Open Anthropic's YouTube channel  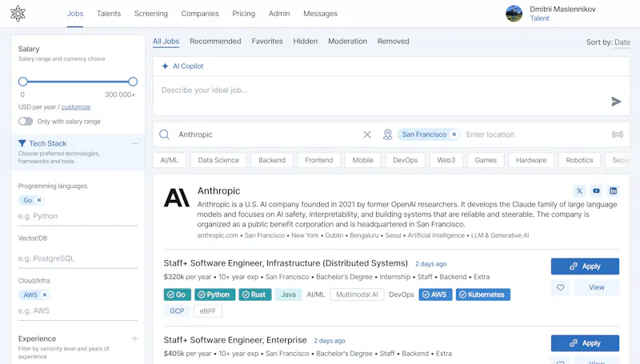click(596, 190)
